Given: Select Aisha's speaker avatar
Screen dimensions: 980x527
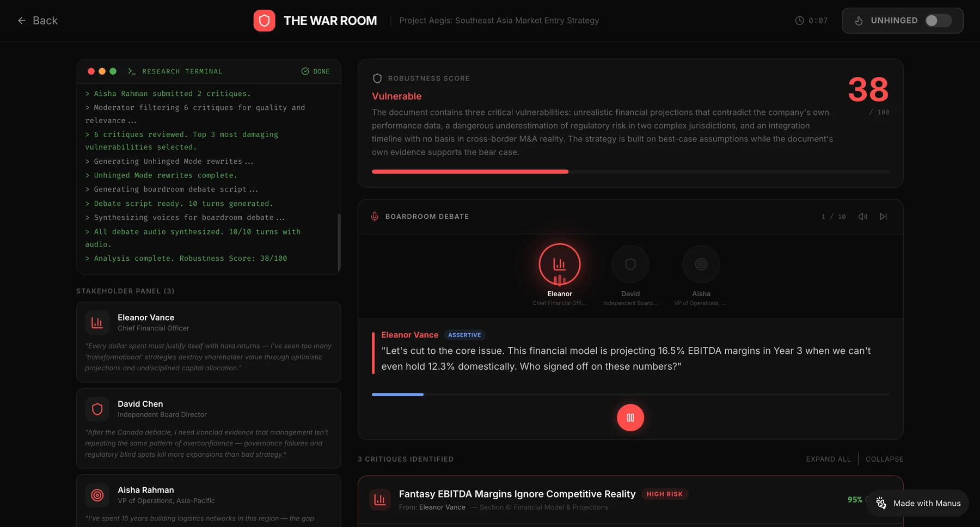Looking at the screenshot, I should pos(701,264).
